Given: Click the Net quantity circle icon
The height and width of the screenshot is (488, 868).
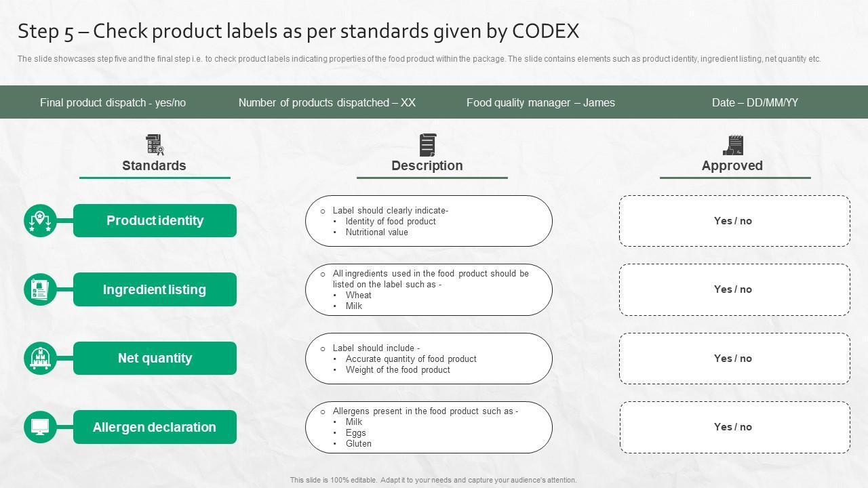Looking at the screenshot, I should (x=40, y=358).
